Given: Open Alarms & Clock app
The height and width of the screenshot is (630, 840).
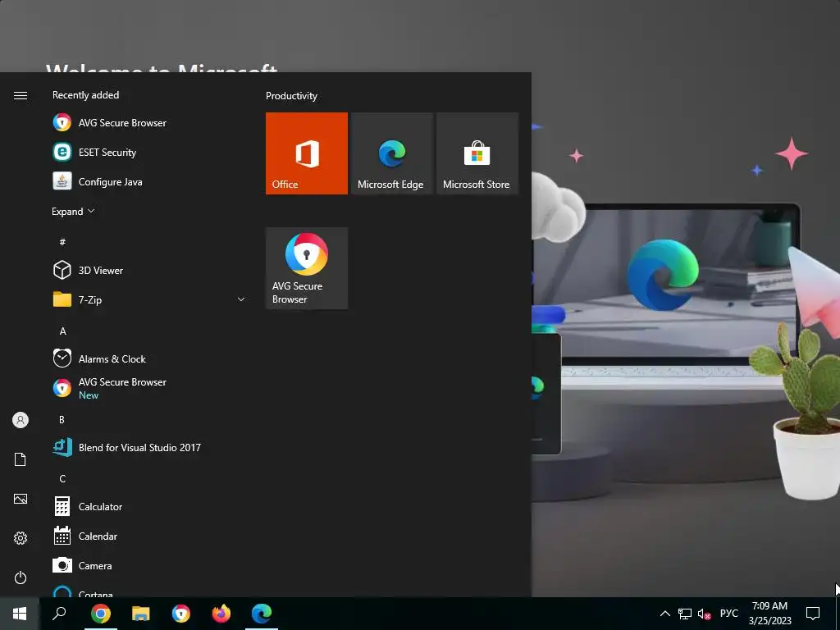Looking at the screenshot, I should coord(148,358).
